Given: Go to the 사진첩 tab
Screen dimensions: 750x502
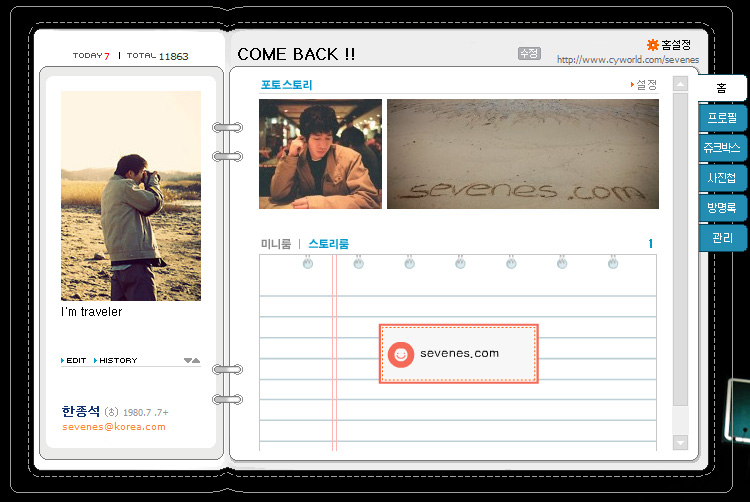Looking at the screenshot, I should [x=722, y=178].
